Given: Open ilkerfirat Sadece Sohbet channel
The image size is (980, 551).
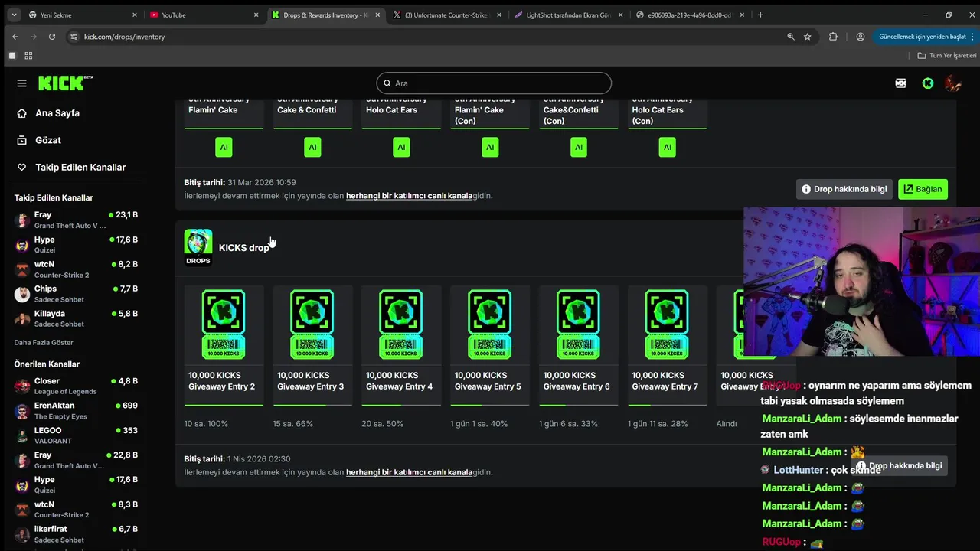Looking at the screenshot, I should 77,534.
